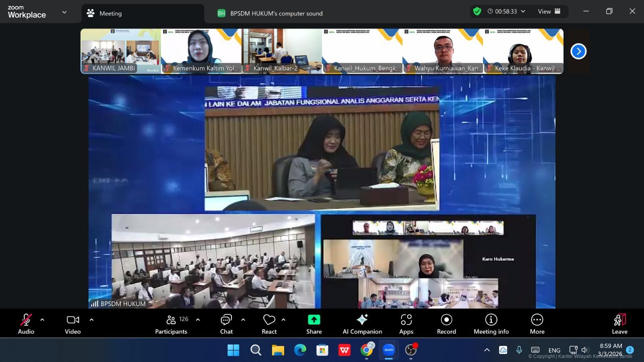Open the More options menu

[x=537, y=324]
